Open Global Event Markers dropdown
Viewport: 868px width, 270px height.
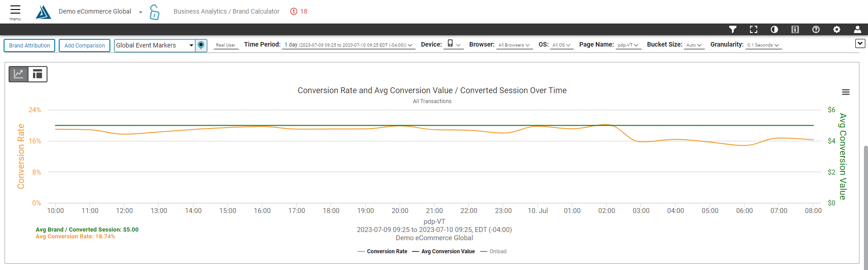[x=155, y=45]
